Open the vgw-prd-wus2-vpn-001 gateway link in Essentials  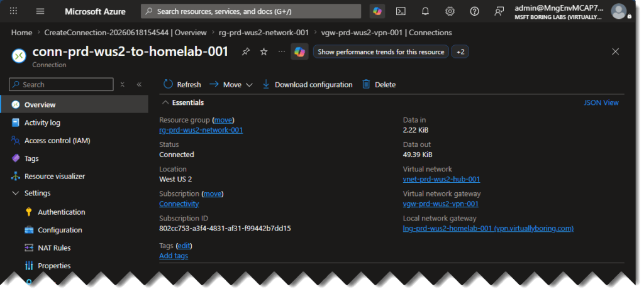click(441, 204)
